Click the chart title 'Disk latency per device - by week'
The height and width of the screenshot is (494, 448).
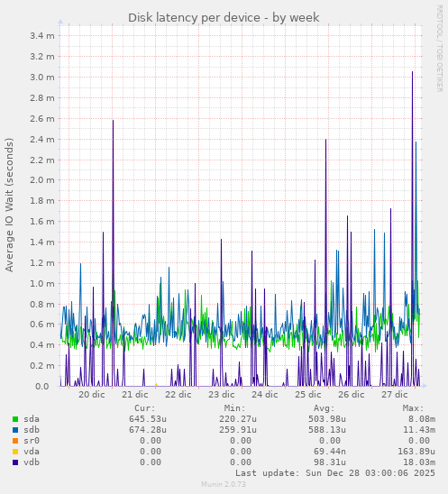pyautogui.click(x=224, y=18)
